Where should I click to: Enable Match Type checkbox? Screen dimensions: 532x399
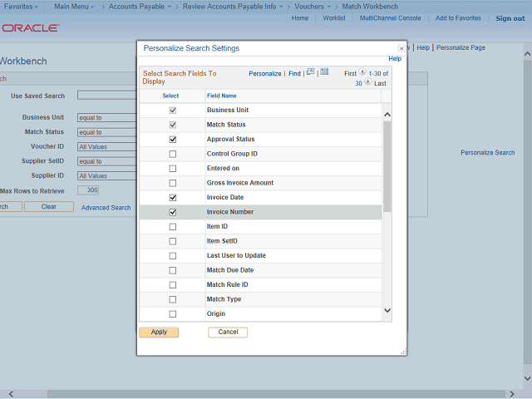click(173, 299)
